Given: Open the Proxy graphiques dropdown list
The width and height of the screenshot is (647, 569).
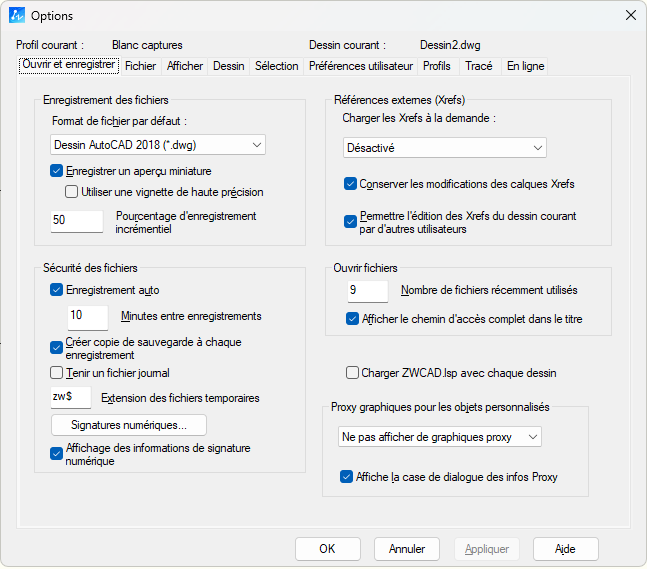Looking at the screenshot, I should (440, 437).
